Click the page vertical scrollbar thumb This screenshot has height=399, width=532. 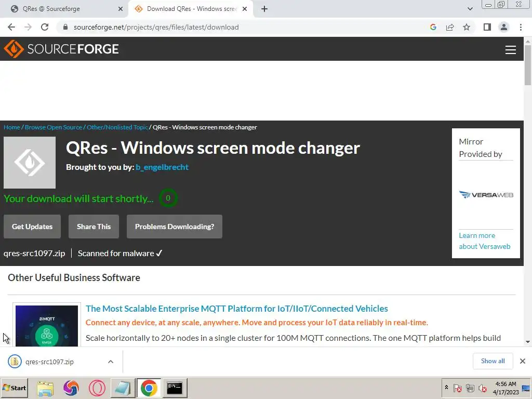coord(528,64)
